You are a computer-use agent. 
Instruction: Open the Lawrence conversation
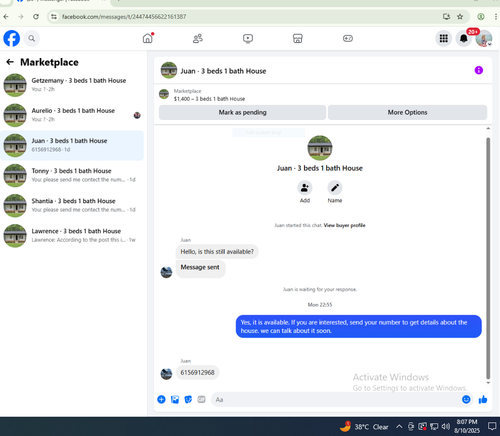pos(72,236)
